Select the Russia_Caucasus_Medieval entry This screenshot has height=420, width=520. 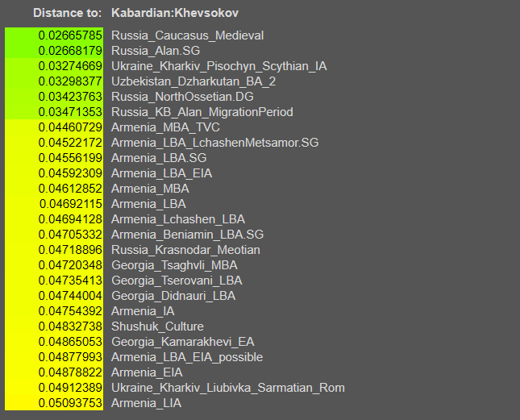click(x=187, y=35)
